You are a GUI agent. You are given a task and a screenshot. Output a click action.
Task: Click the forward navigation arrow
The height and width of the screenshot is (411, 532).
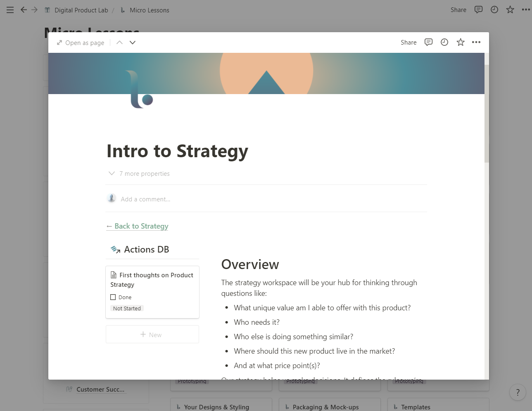pyautogui.click(x=35, y=10)
